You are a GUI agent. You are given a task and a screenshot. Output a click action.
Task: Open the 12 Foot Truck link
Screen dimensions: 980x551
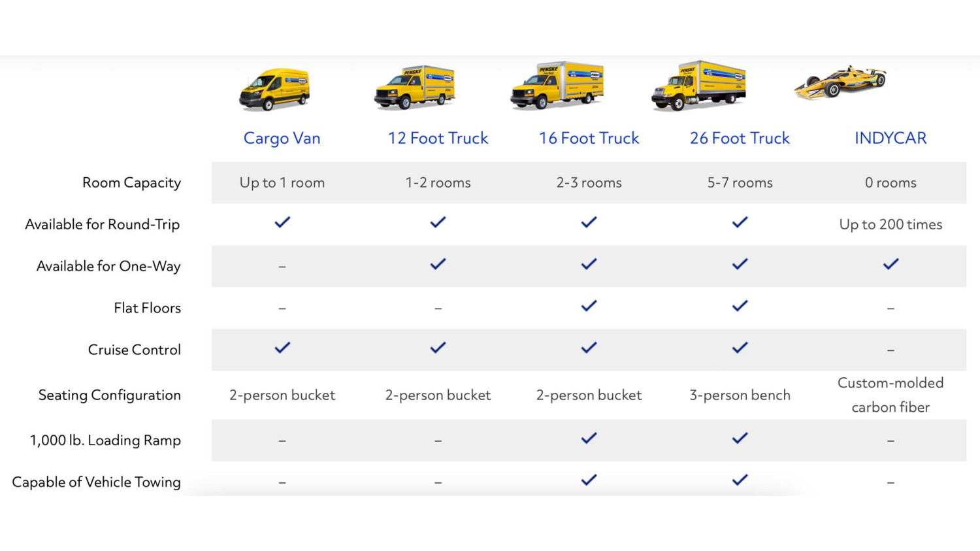[438, 138]
